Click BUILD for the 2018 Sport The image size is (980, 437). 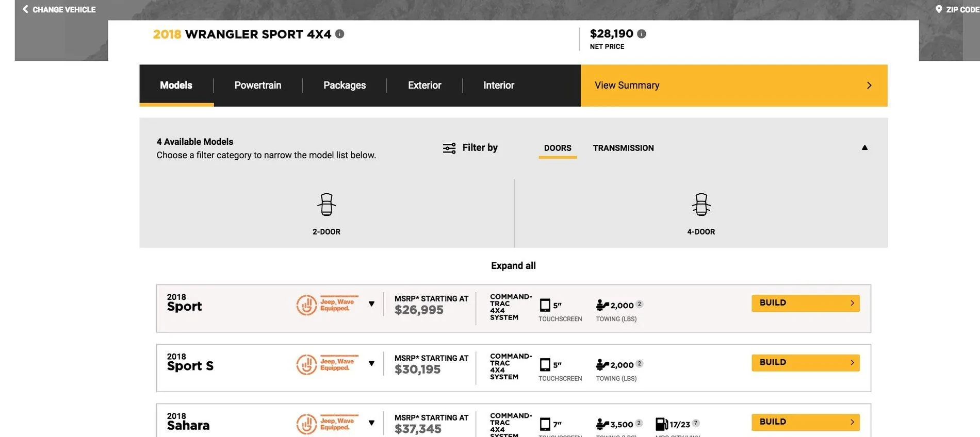click(806, 303)
